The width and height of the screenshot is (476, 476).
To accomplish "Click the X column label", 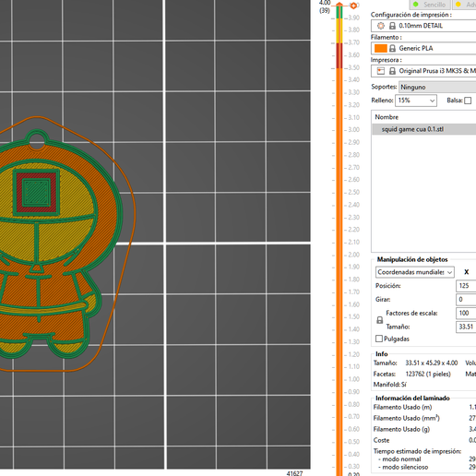I will (x=467, y=272).
